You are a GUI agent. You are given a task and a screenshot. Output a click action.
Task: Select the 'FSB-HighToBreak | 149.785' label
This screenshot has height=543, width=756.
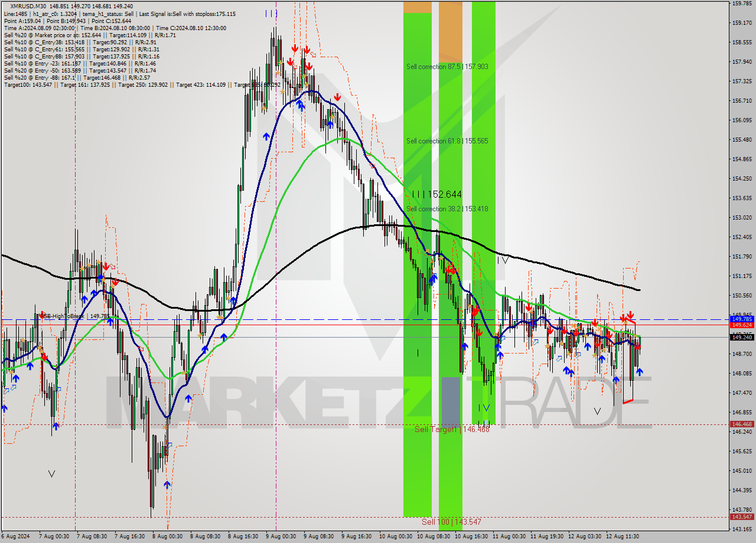[74, 316]
